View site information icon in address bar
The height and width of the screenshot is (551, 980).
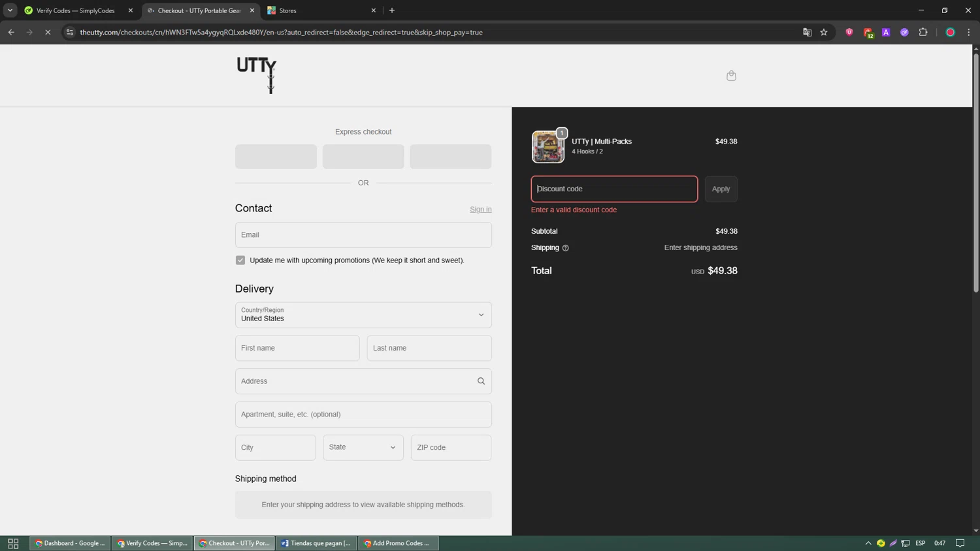(70, 32)
